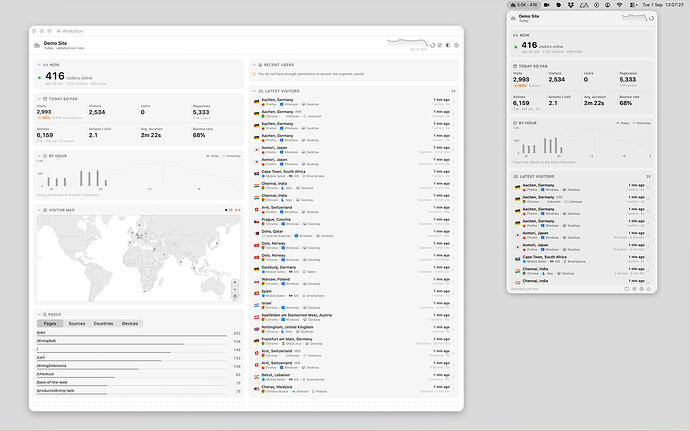Open the Frankfurt am Main, Germany visitor row
Image resolution: width=690 pixels, height=431 pixels.
click(353, 341)
